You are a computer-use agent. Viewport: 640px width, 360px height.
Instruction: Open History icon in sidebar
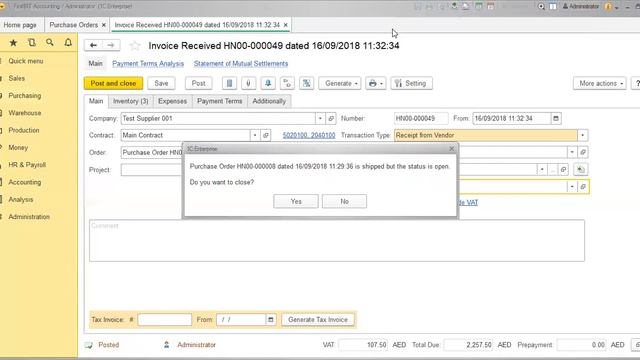tap(32, 42)
